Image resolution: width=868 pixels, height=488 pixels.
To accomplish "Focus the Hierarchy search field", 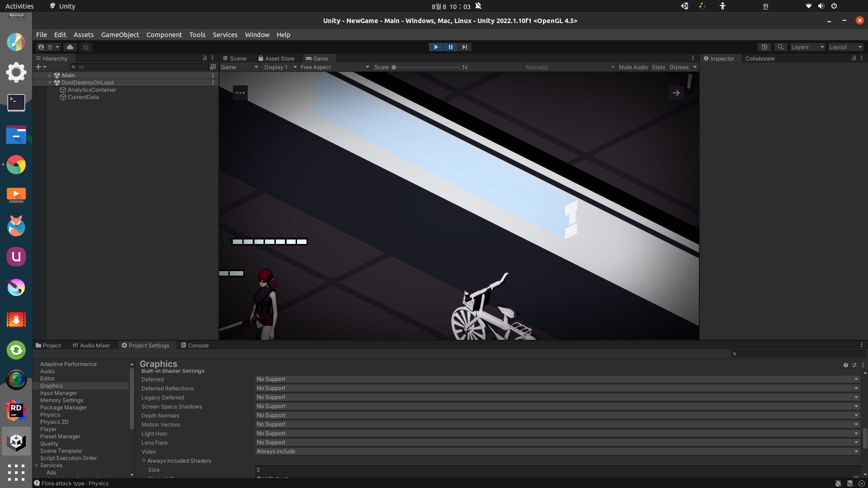I will (x=139, y=67).
